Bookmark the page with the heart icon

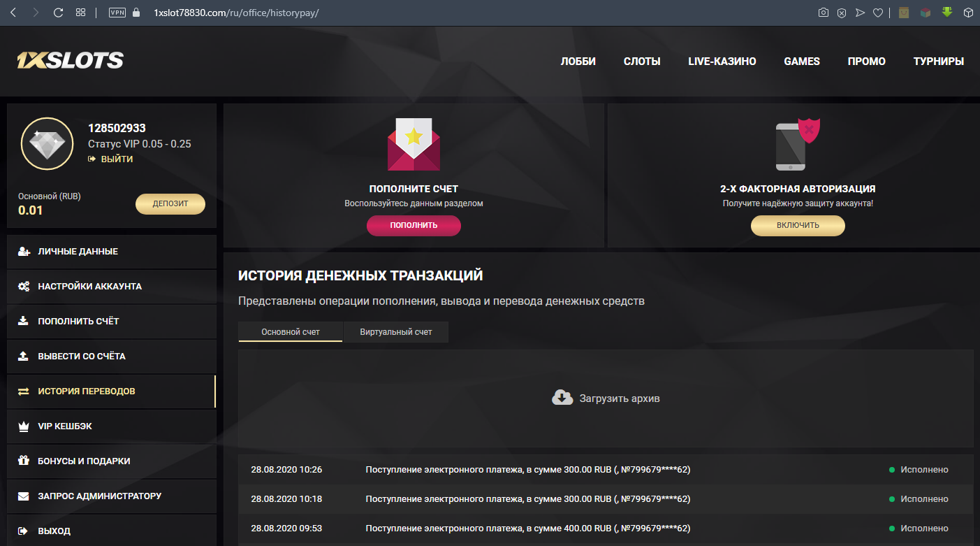point(879,13)
